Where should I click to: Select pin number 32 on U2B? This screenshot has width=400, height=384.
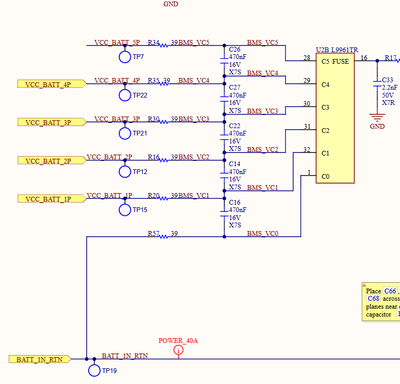click(x=307, y=150)
